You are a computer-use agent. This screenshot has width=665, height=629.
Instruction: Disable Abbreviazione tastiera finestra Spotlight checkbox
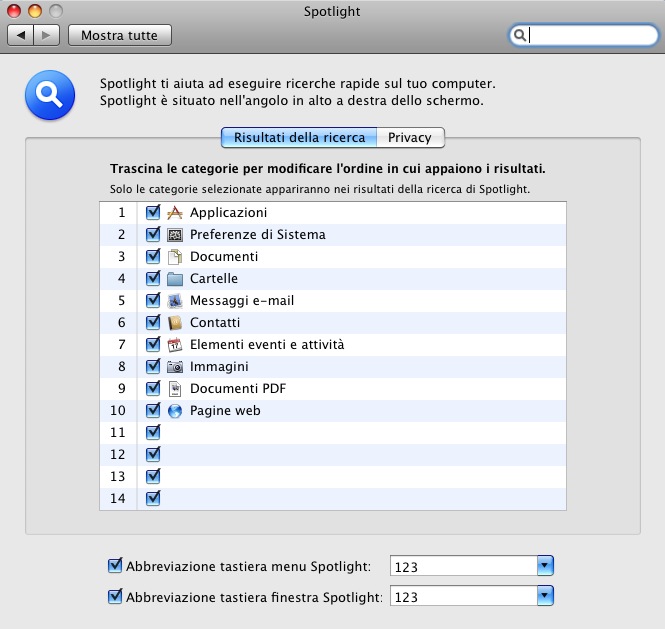coord(115,596)
